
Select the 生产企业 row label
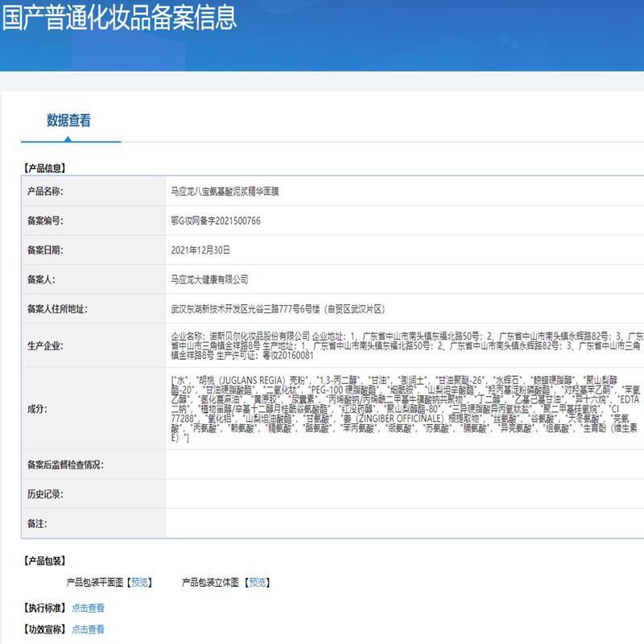pyautogui.click(x=45, y=346)
